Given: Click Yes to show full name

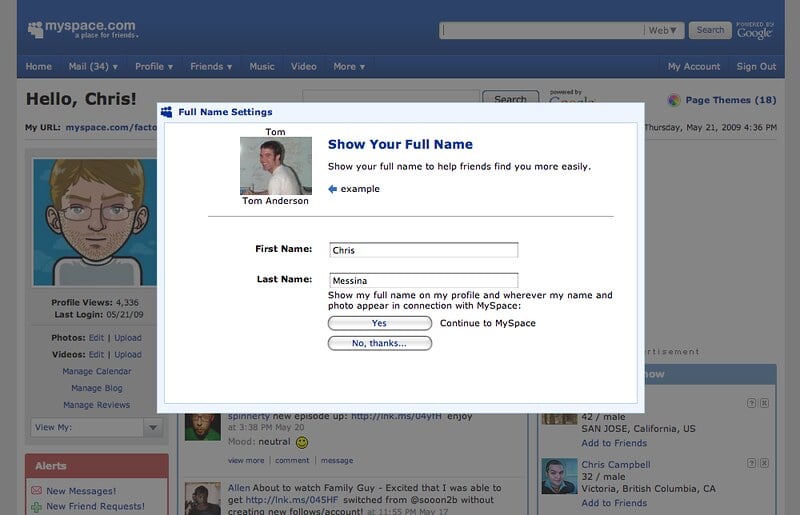Looking at the screenshot, I should coord(380,323).
